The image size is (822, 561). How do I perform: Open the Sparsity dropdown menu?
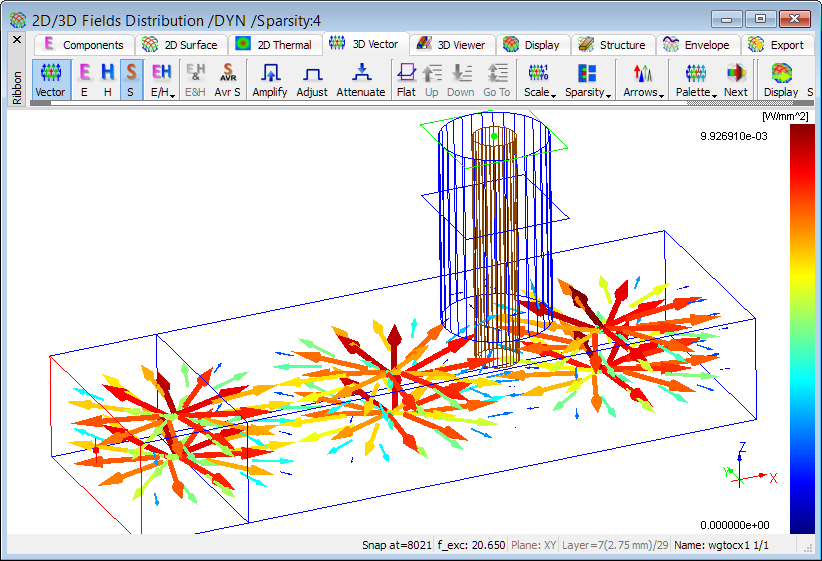click(587, 80)
